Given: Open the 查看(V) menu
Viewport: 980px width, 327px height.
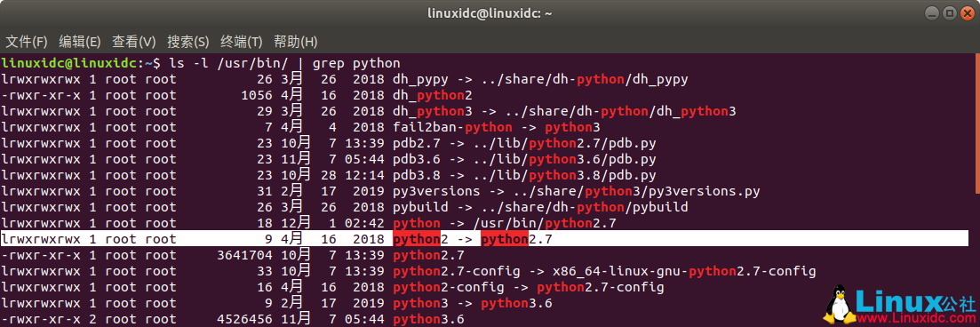Looking at the screenshot, I should point(134,42).
